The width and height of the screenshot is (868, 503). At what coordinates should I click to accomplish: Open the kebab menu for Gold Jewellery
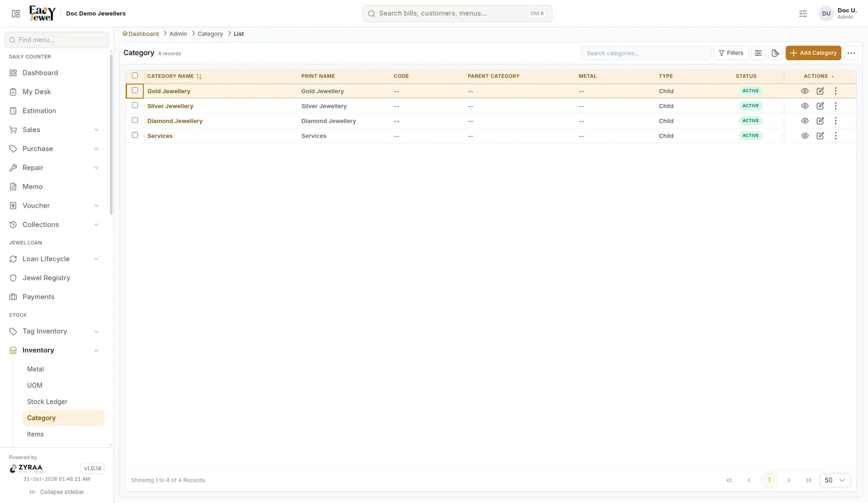(x=835, y=91)
